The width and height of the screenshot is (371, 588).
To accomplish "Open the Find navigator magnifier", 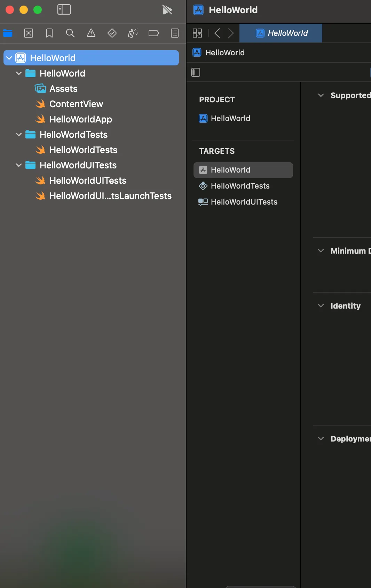I will pos(70,33).
